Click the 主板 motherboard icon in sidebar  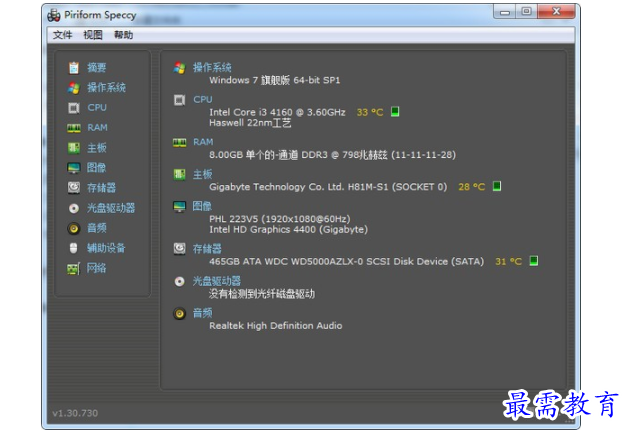(74, 148)
